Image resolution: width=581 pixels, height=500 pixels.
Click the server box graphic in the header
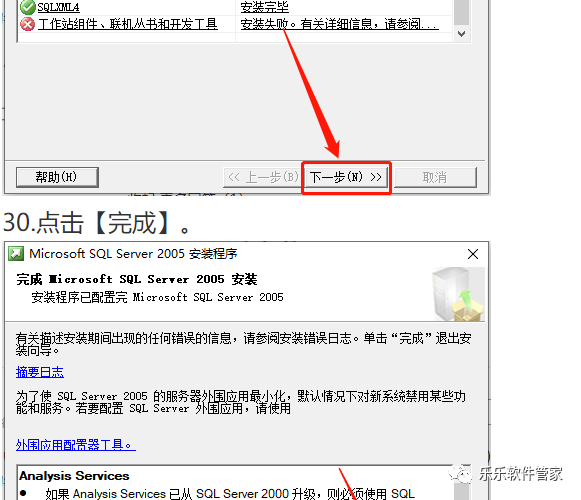click(458, 294)
